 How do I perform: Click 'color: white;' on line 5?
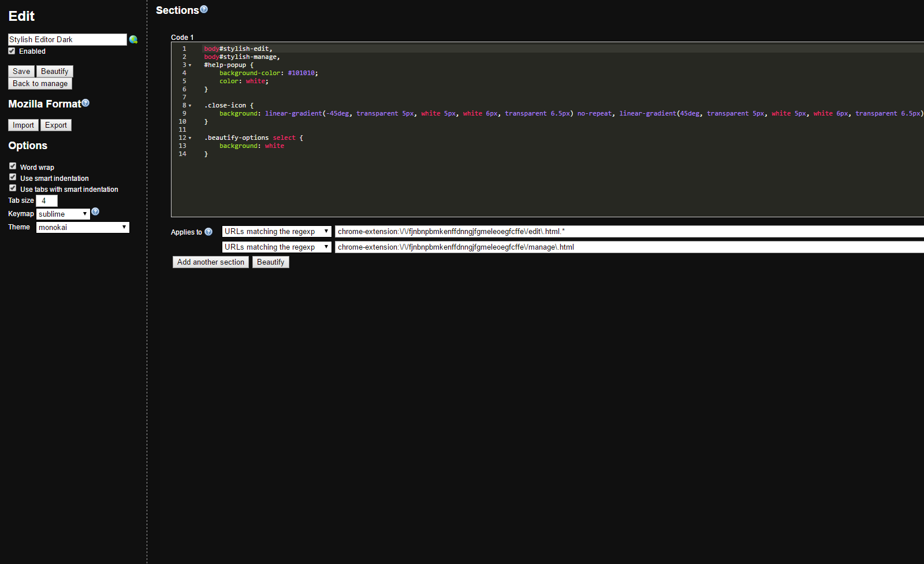pyautogui.click(x=244, y=81)
